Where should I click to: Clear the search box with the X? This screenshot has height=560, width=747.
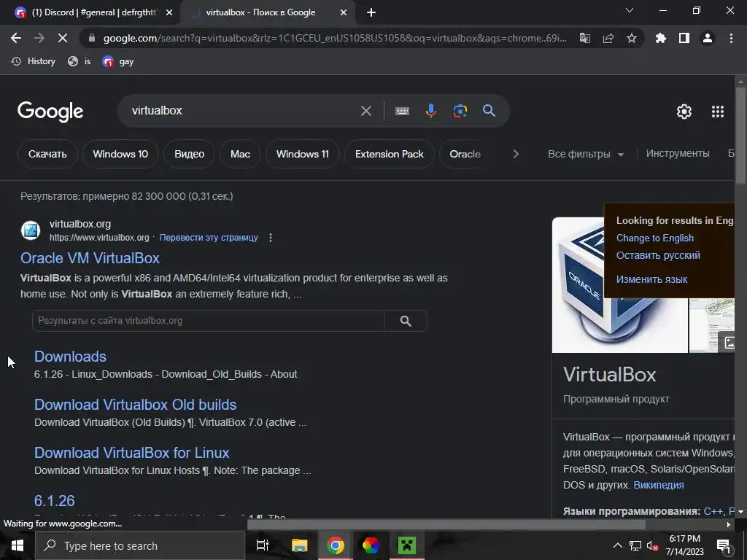point(366,111)
